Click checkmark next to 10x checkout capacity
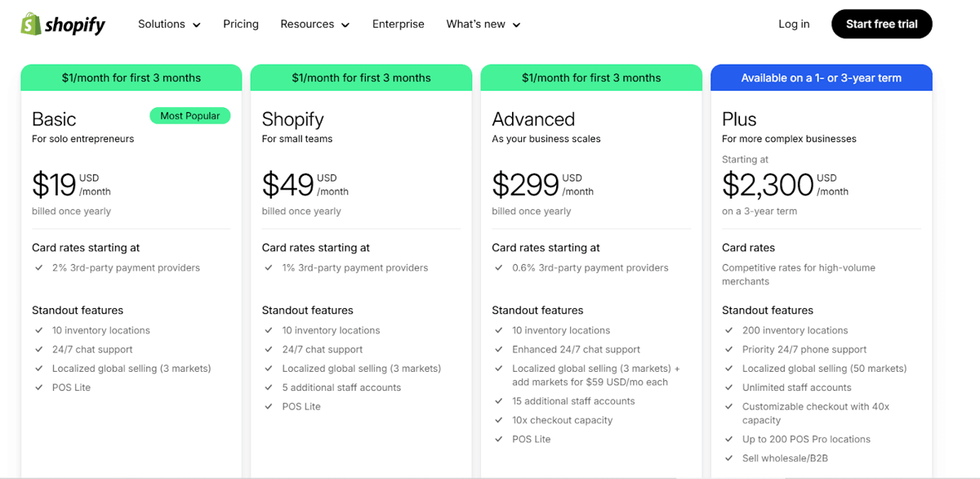Viewport: 980px width, 479px height. 499,420
